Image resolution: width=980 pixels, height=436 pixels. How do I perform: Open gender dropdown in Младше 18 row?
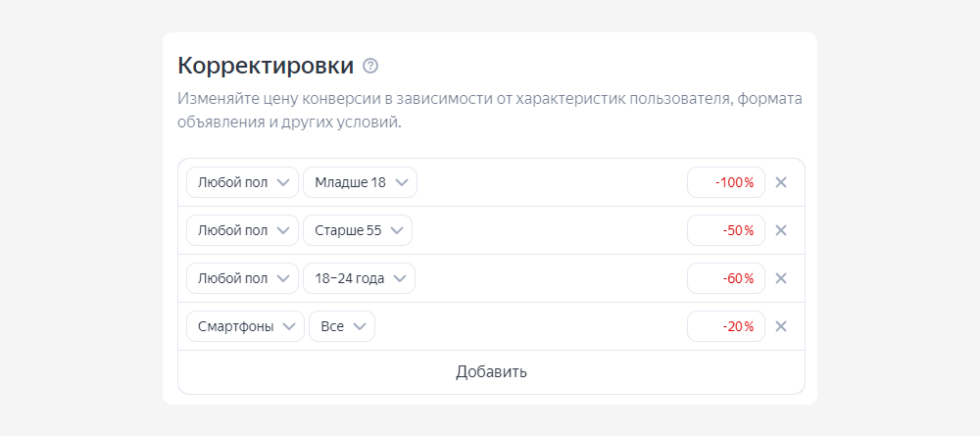(242, 182)
